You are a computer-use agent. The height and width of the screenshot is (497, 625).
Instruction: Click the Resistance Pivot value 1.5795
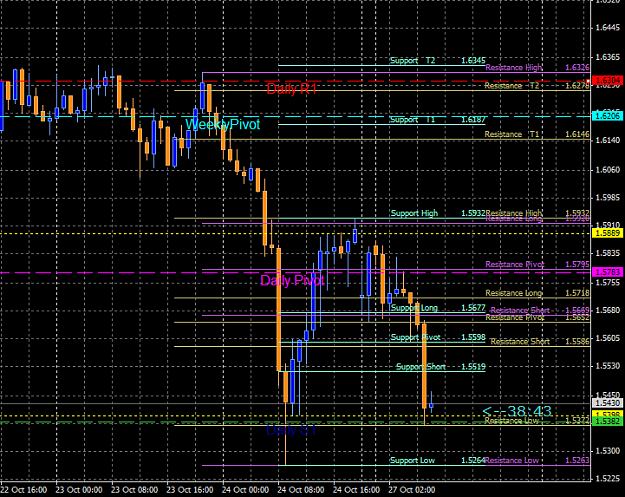coord(577,264)
